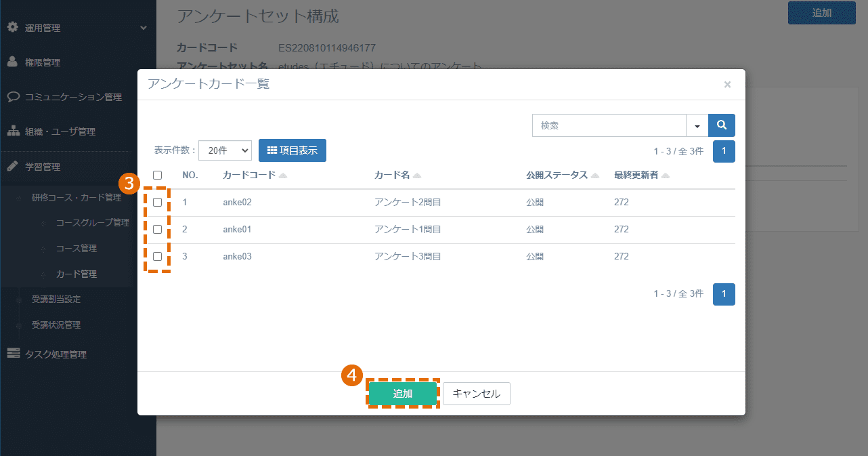Open the 表示件数 20件 dropdown
This screenshot has height=456, width=868.
pyautogui.click(x=225, y=150)
